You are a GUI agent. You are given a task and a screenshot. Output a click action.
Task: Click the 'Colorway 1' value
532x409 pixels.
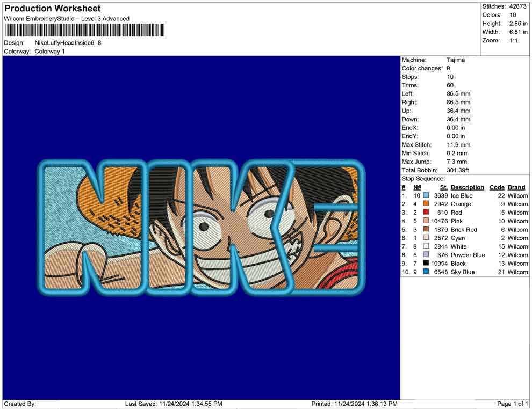click(x=49, y=51)
